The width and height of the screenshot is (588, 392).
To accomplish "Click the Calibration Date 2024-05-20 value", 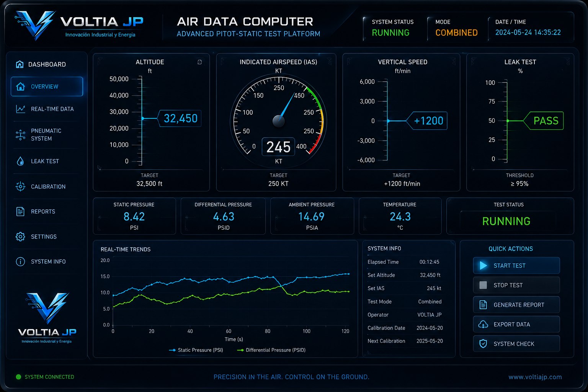I will pos(430,328).
